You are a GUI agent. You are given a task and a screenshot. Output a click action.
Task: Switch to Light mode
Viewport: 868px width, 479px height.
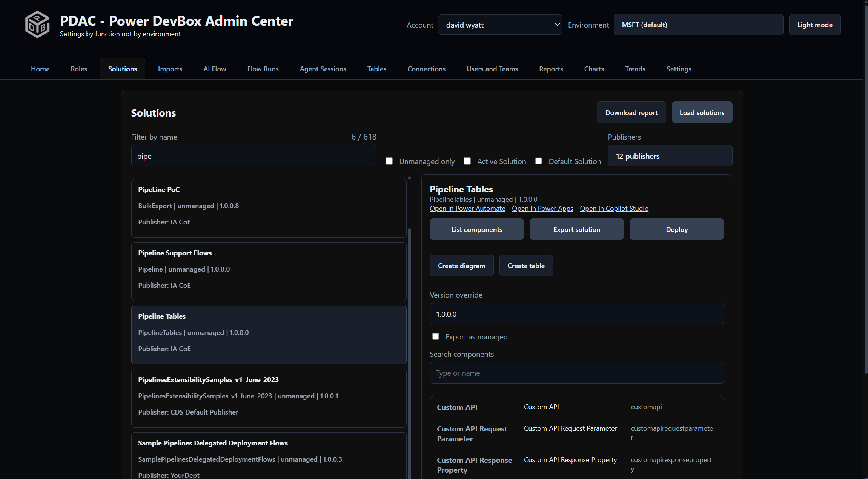coord(815,25)
